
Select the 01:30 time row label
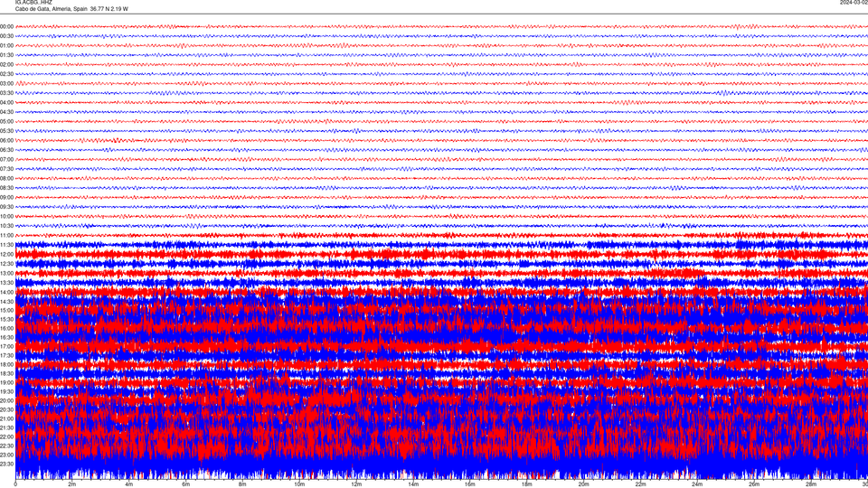[x=6, y=55]
